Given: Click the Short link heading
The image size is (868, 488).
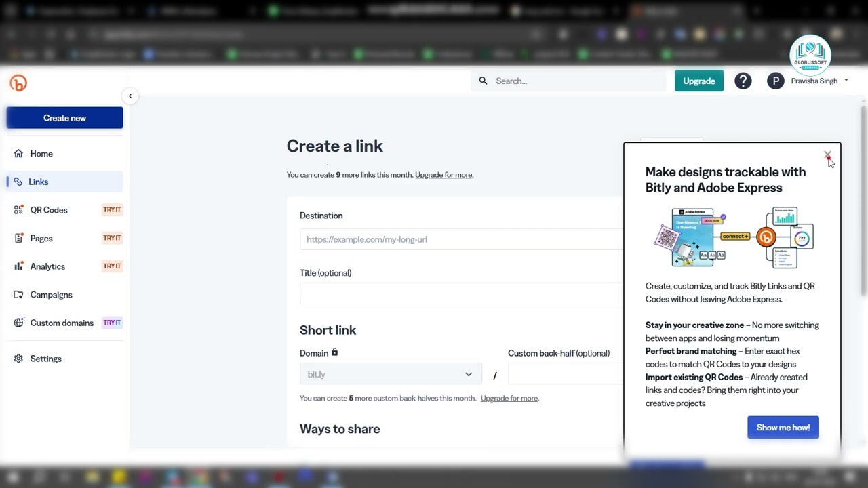Looking at the screenshot, I should pyautogui.click(x=328, y=330).
